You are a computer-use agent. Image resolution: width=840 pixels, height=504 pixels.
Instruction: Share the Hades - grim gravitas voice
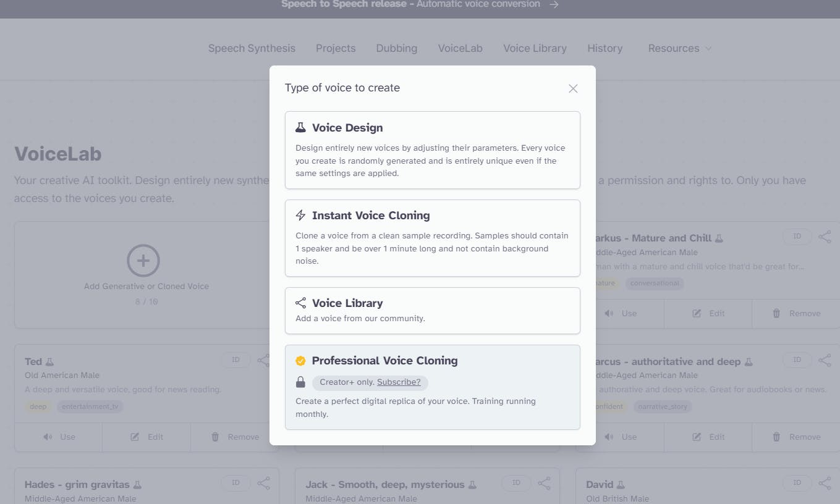tap(264, 483)
